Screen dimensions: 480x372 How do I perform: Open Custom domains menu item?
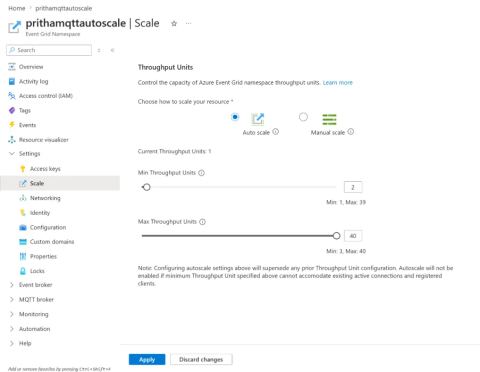(52, 242)
